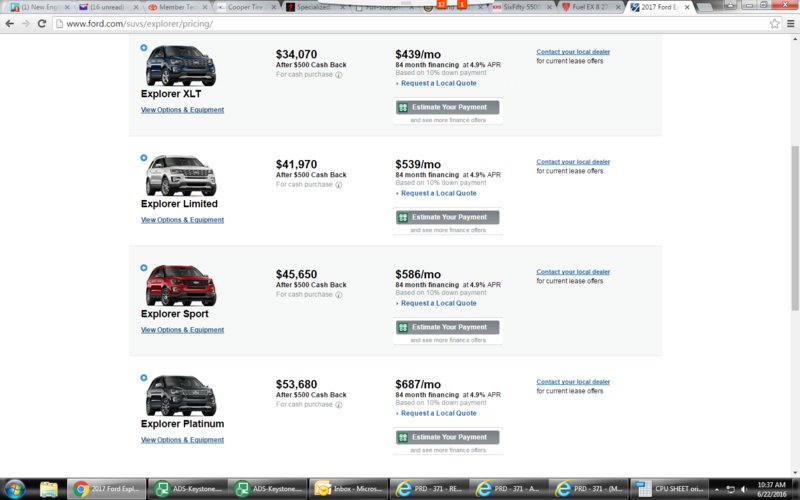This screenshot has height=500, width=800.
Task: Select the Explorer Sport radio button
Action: click(x=144, y=268)
